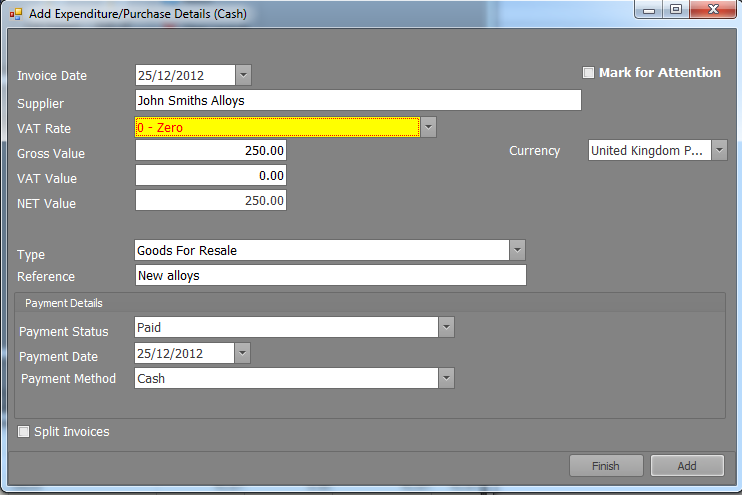Open the Currency dropdown
The image size is (742, 495).
719,151
